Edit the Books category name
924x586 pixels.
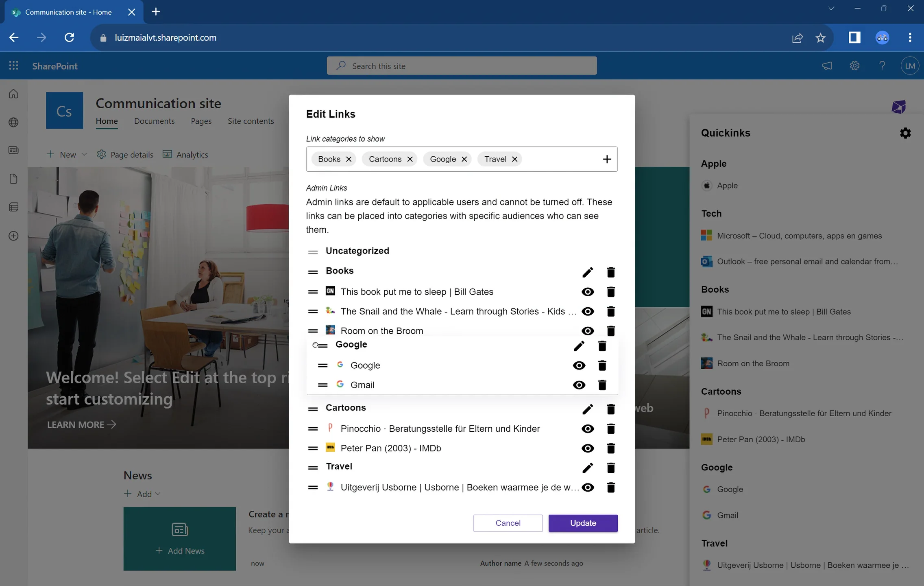click(587, 271)
